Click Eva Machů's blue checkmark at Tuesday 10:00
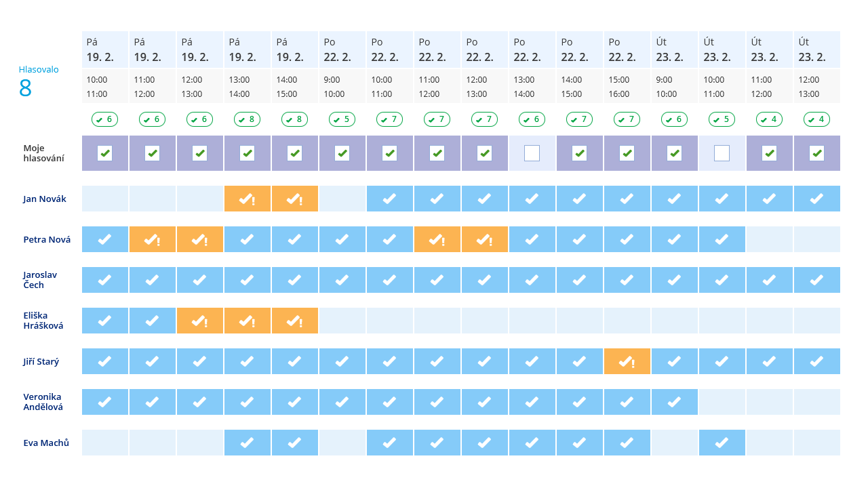Image resolution: width=868 pixels, height=488 pixels. [722, 443]
